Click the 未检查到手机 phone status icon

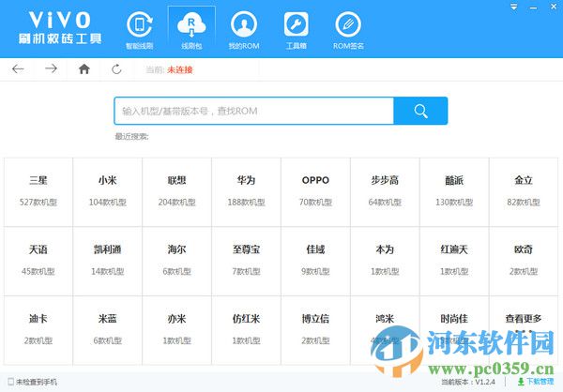[x=10, y=382]
